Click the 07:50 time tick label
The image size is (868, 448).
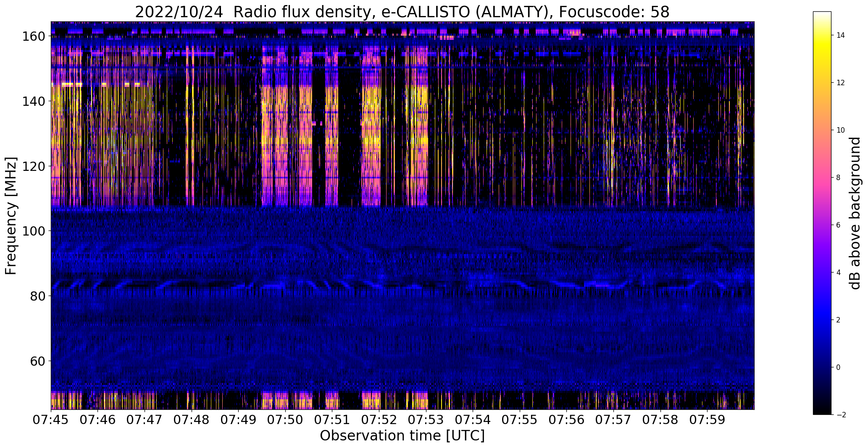coord(286,419)
